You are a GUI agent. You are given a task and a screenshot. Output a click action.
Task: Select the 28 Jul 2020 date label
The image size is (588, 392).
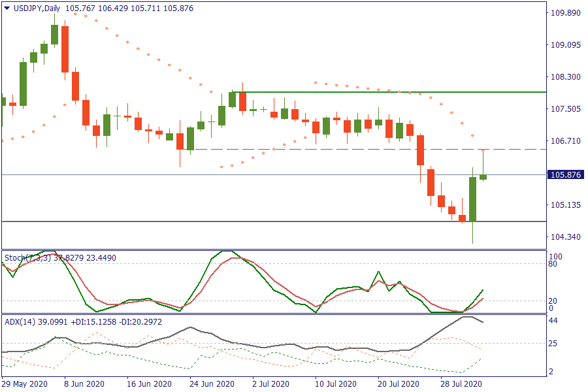point(461,384)
